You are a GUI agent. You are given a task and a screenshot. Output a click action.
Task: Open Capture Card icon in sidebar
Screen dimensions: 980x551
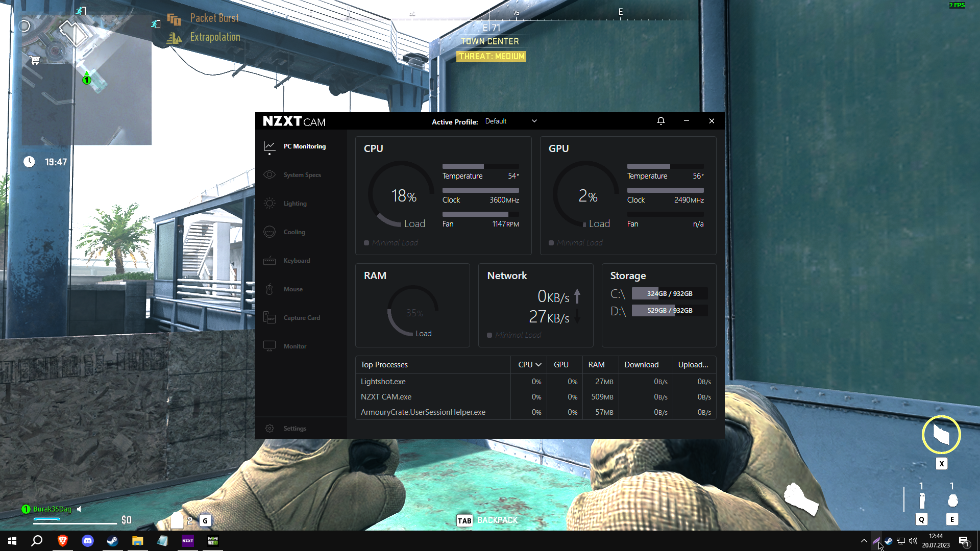point(269,317)
